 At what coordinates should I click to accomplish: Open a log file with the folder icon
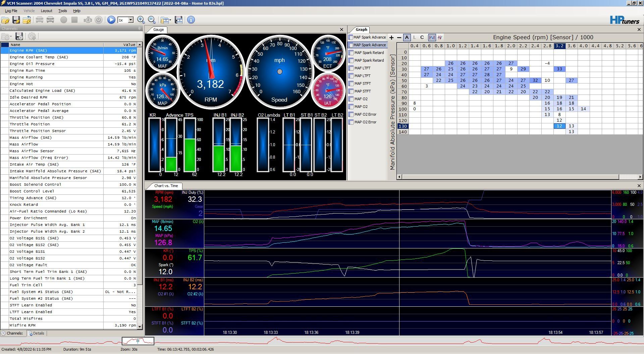pos(5,20)
